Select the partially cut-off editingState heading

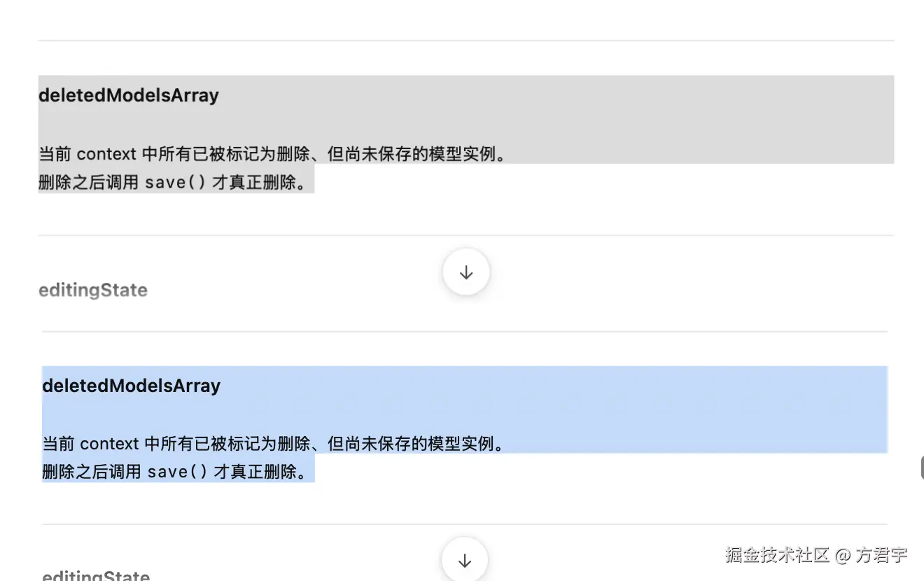point(96,576)
